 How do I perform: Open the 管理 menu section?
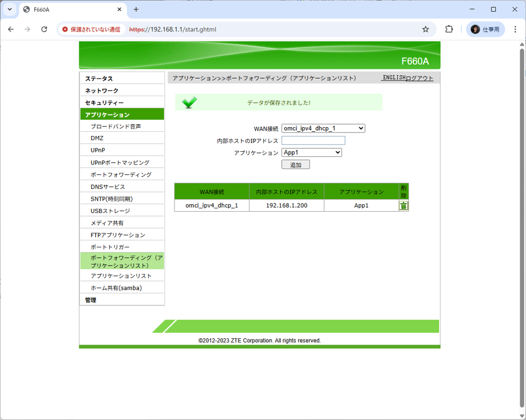[90, 300]
